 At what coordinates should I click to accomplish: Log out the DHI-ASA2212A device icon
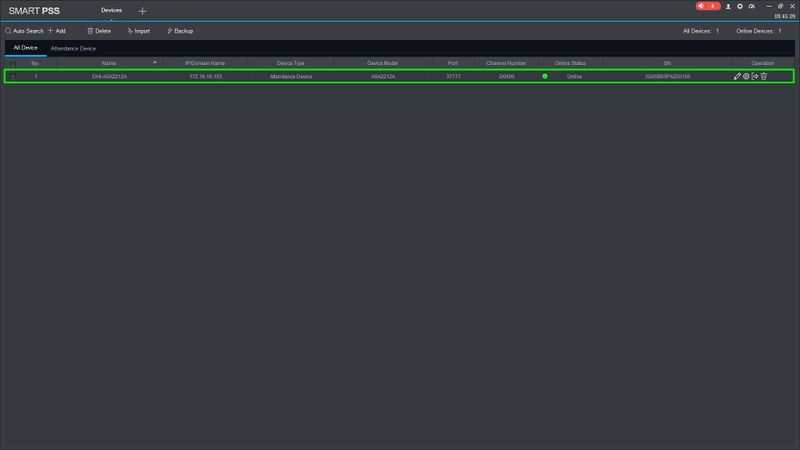pos(755,76)
